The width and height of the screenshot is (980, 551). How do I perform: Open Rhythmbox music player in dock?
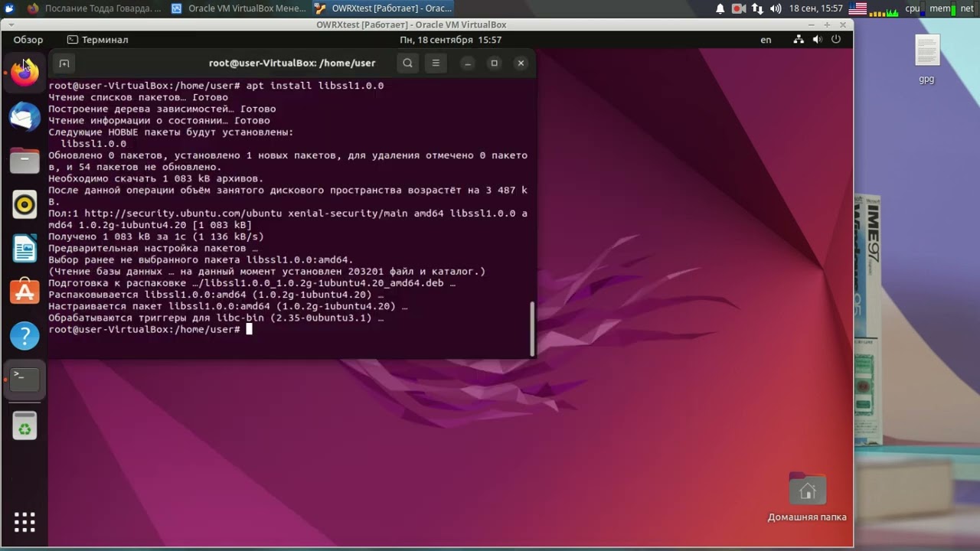point(24,204)
